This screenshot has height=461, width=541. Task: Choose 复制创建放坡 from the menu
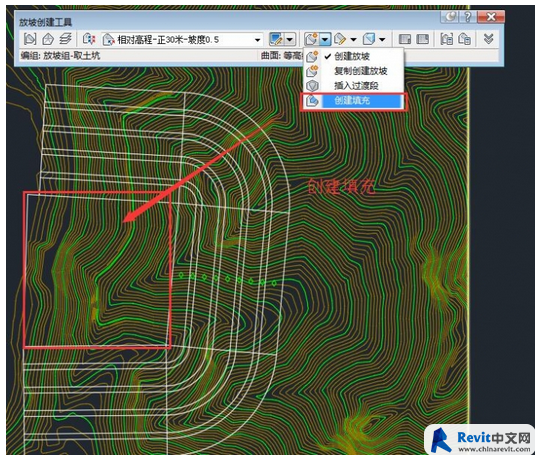pos(353,71)
